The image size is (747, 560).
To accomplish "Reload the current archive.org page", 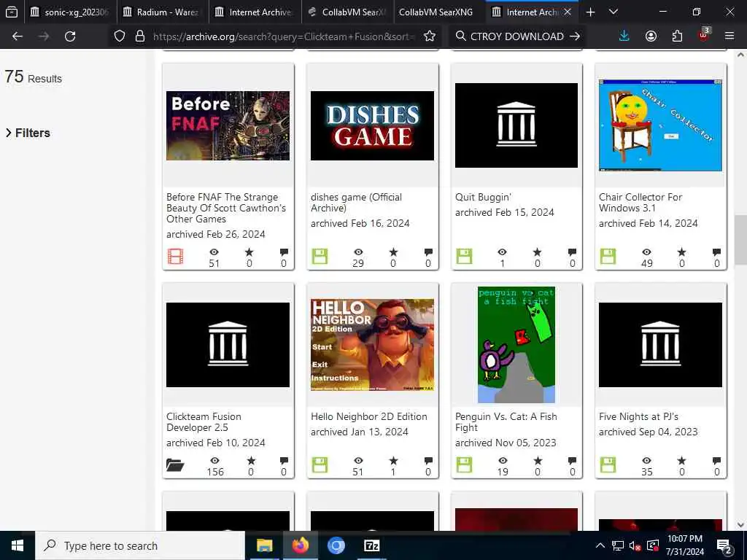I will tap(70, 36).
